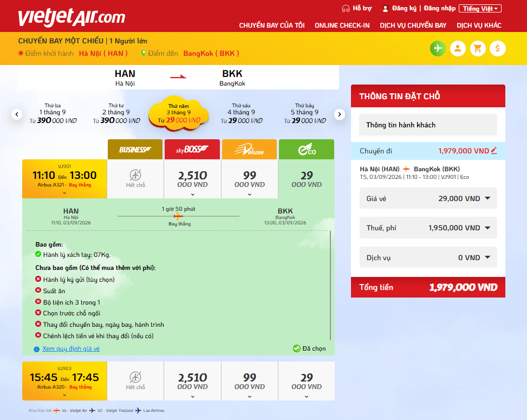
Task: Click sold-out Business icon for VJ901
Action: click(135, 175)
